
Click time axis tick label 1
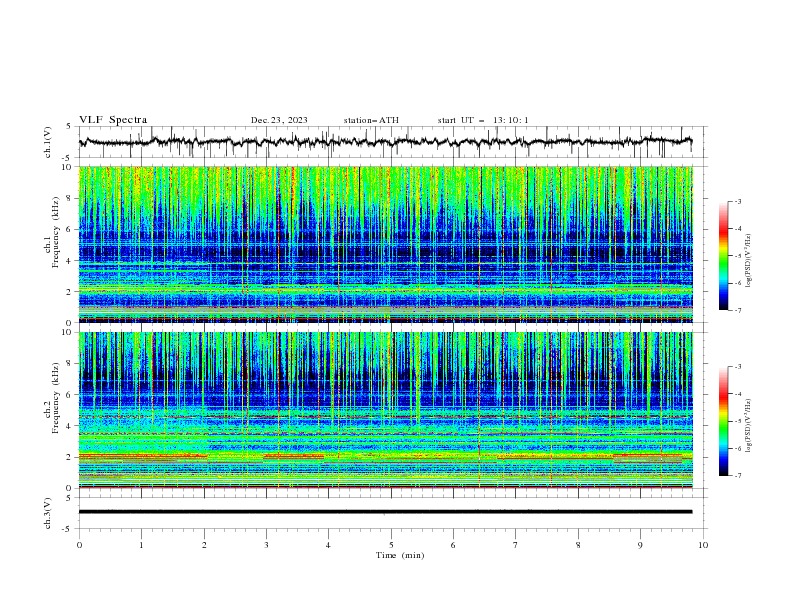[141, 545]
